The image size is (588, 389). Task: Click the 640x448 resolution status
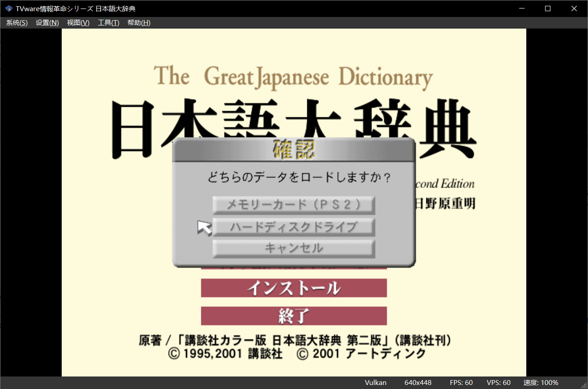click(x=418, y=383)
